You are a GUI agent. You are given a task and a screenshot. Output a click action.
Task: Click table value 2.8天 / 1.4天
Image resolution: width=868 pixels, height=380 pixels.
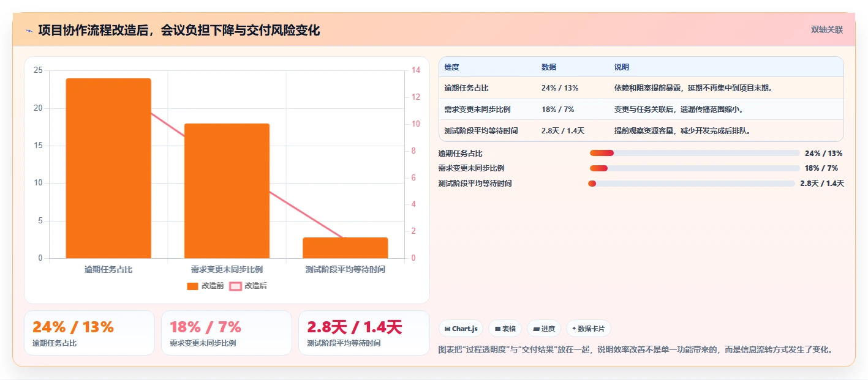coord(563,130)
